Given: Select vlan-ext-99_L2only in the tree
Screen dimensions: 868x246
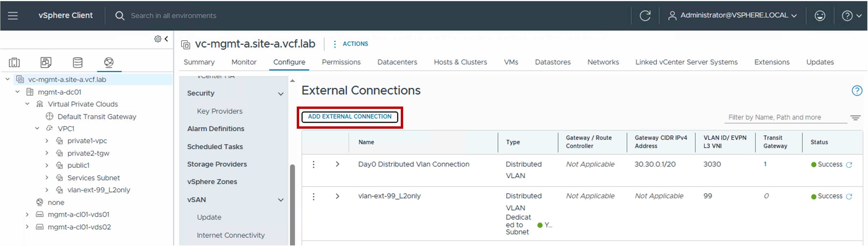Looking at the screenshot, I should click(x=98, y=190).
